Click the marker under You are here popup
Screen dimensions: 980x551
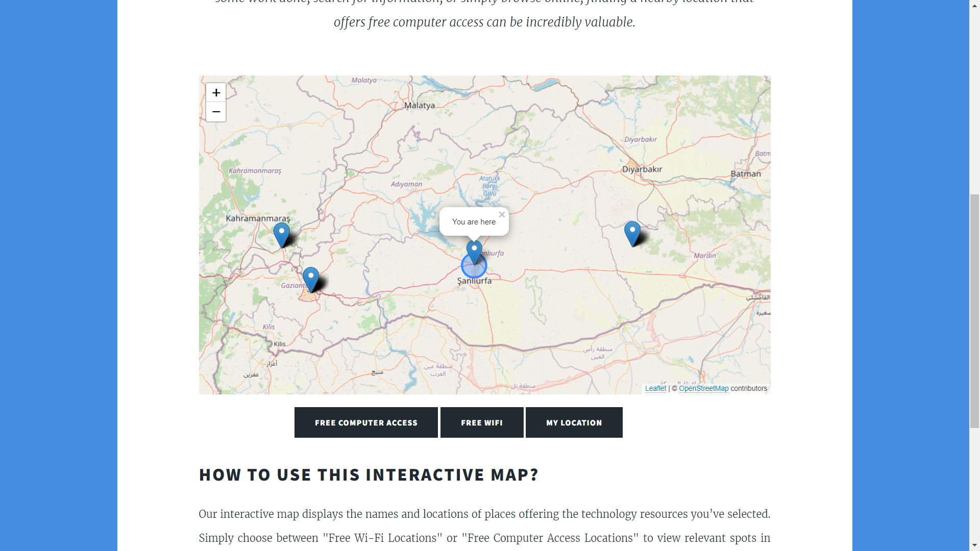pyautogui.click(x=474, y=251)
